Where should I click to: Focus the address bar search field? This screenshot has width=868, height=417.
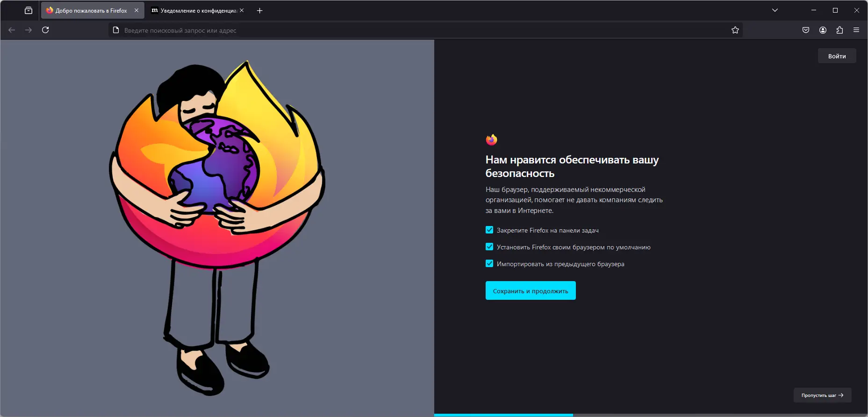pyautogui.click(x=425, y=30)
